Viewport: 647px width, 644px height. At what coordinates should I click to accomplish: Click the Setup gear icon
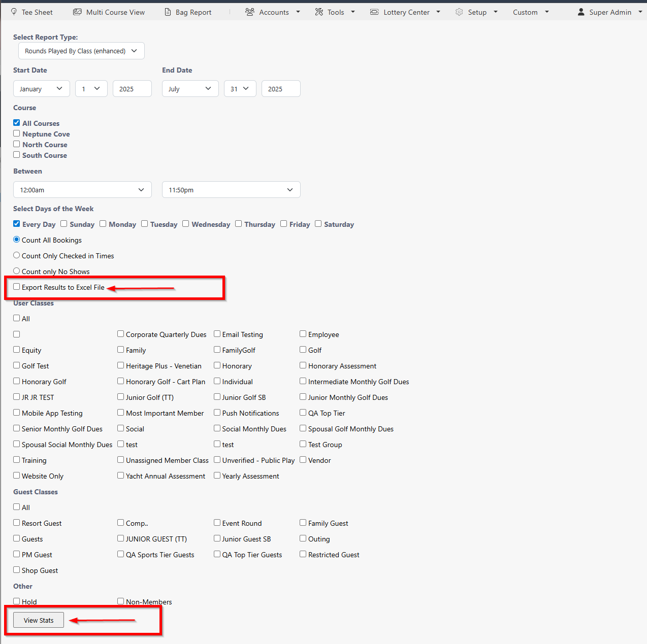coord(459,12)
